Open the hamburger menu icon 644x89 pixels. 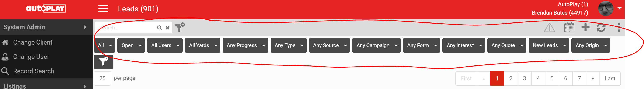103,9
